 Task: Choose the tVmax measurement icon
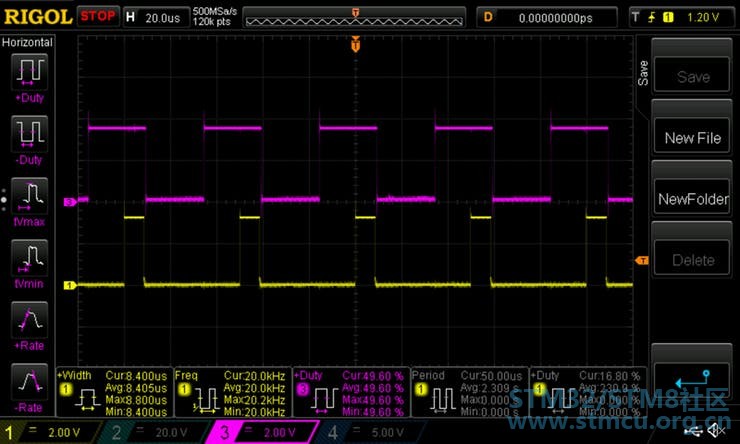click(29, 196)
